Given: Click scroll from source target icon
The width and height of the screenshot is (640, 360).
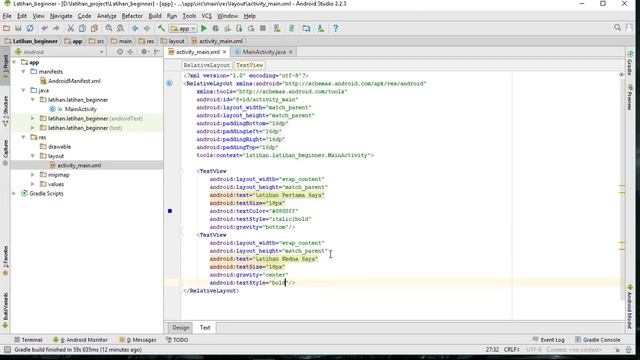Looking at the screenshot, I should coord(120,52).
